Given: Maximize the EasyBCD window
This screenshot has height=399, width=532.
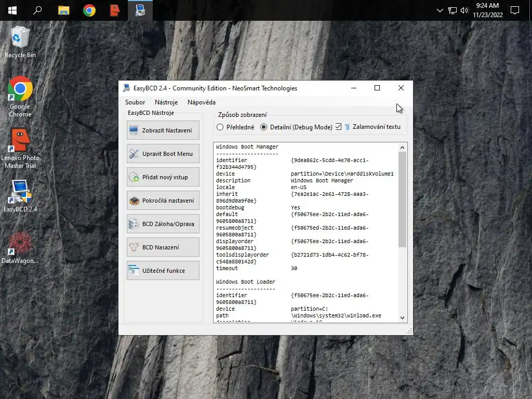Looking at the screenshot, I should pyautogui.click(x=377, y=88).
